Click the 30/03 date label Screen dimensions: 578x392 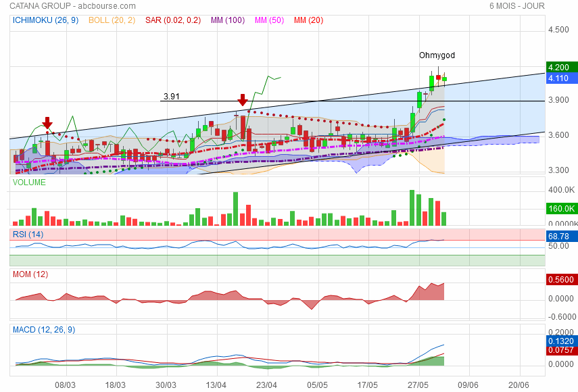point(166,385)
